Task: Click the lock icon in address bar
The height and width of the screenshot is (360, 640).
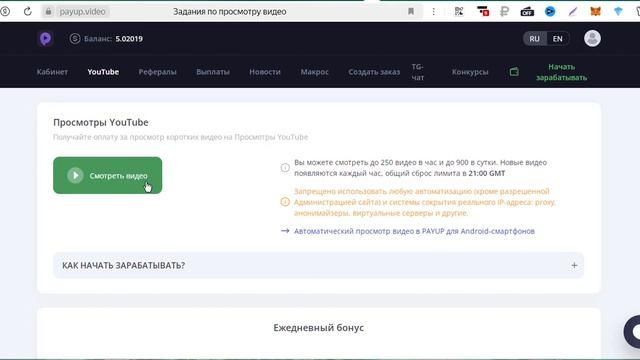Action: click(48, 11)
